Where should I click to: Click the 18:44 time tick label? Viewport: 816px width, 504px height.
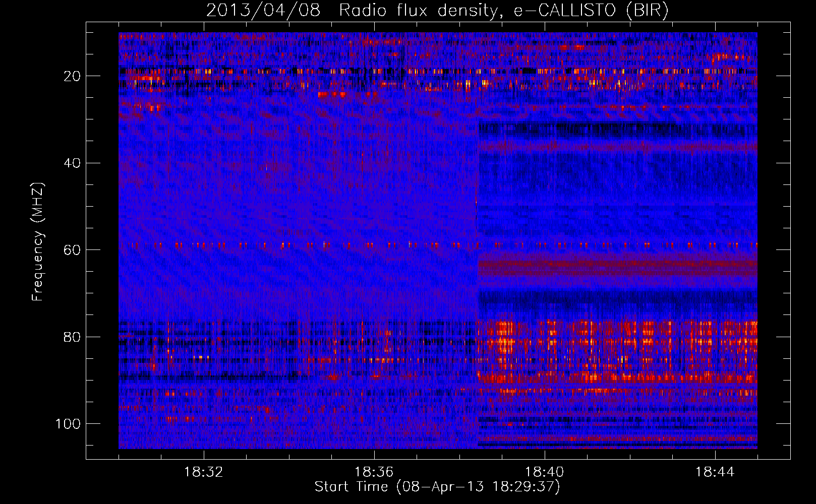[x=715, y=472]
